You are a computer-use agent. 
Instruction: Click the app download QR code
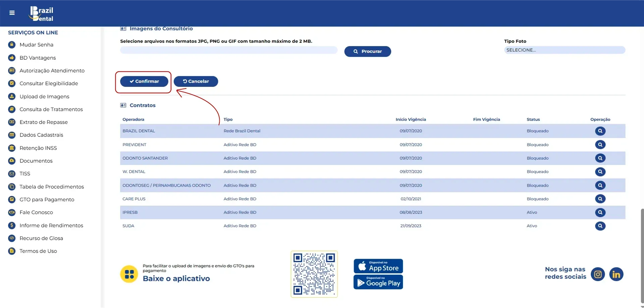pyautogui.click(x=314, y=274)
